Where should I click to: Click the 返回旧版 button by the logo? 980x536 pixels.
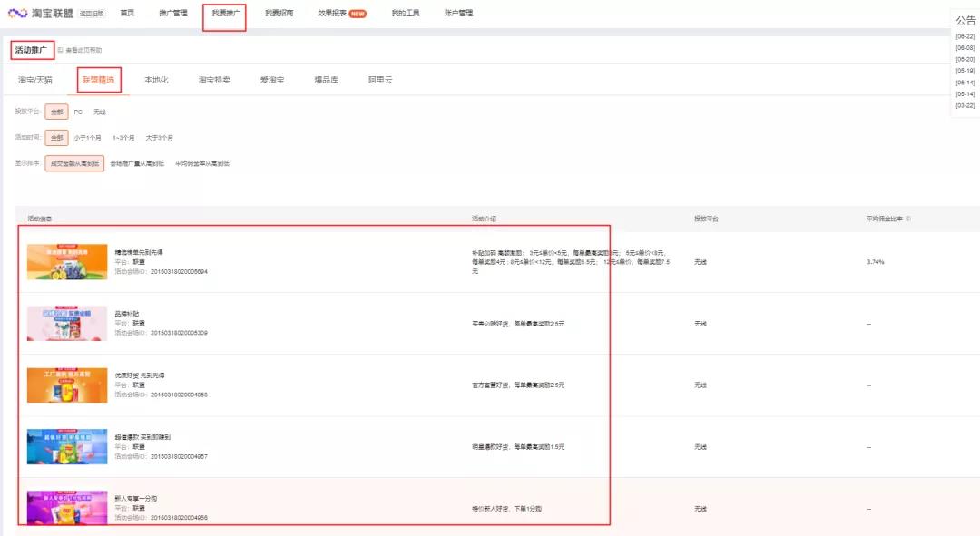click(x=92, y=14)
